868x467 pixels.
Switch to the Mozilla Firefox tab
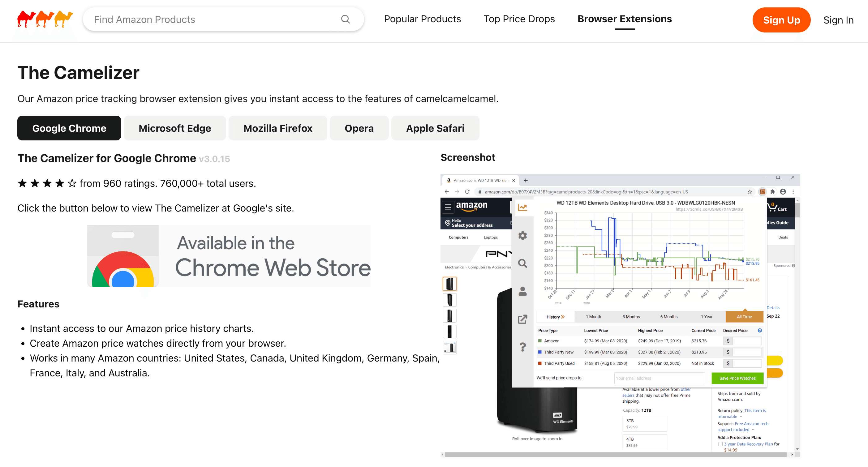278,128
